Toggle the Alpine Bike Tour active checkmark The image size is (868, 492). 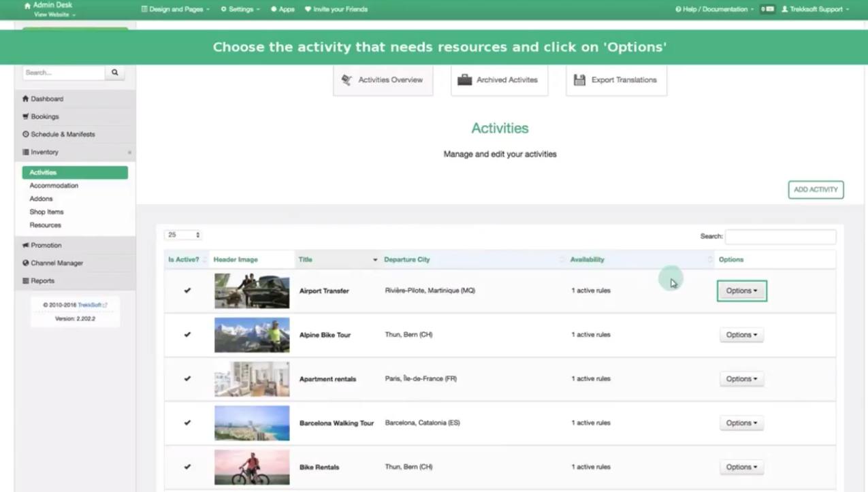point(187,335)
